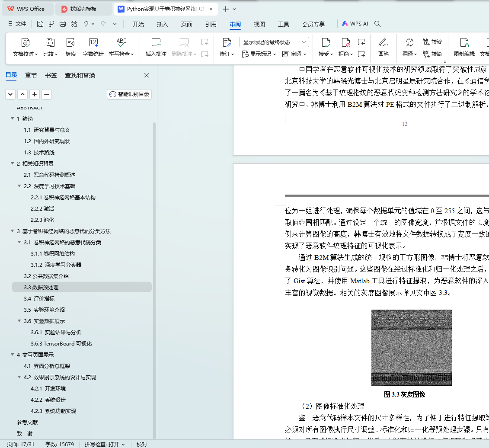Collapse the 3.6 实验数据展示 node
This screenshot has width=489, height=448.
(19, 321)
